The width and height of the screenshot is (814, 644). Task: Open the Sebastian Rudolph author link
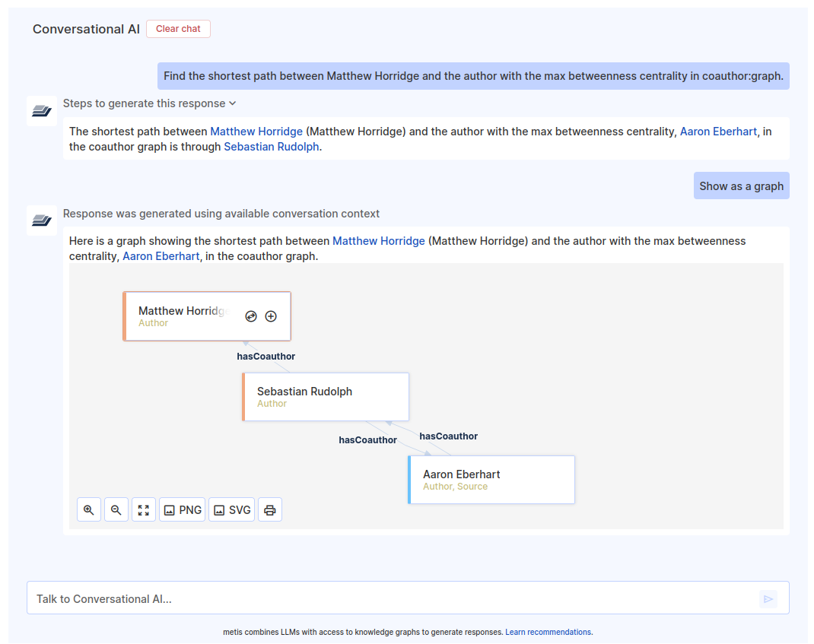272,147
